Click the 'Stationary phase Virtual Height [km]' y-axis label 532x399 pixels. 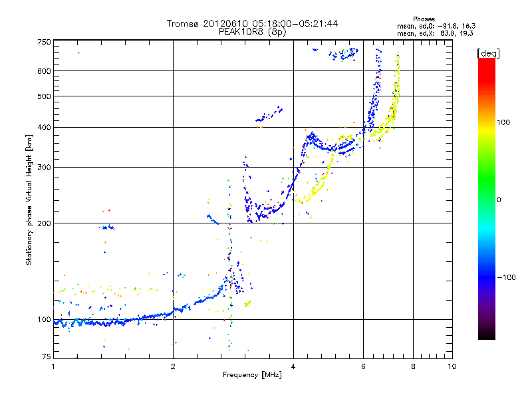click(x=29, y=200)
